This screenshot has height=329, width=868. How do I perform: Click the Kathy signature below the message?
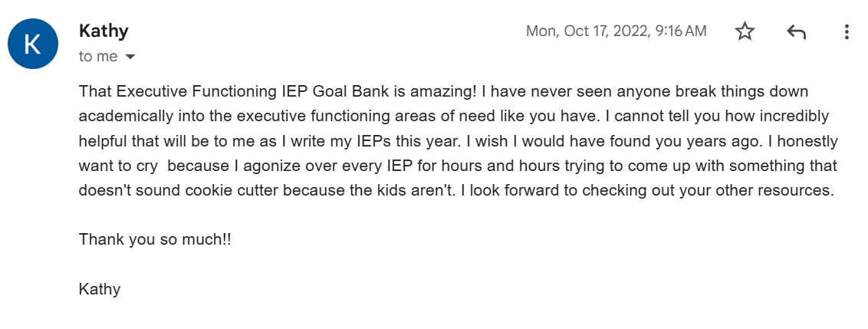click(x=100, y=289)
